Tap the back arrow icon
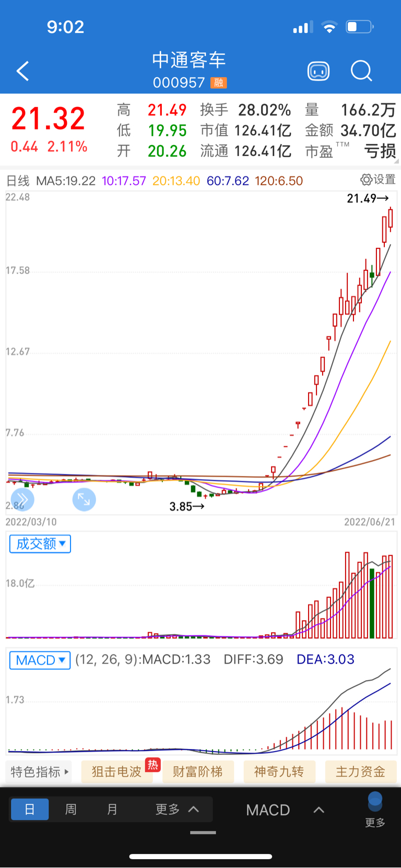Viewport: 401px width, 868px height. click(x=23, y=71)
